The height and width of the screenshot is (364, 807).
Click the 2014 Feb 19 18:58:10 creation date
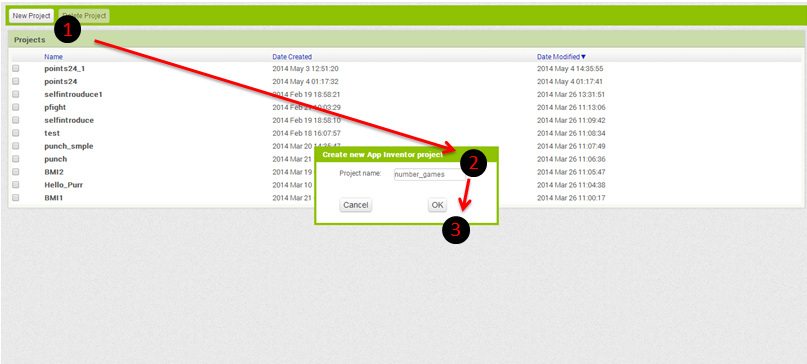[x=306, y=120]
